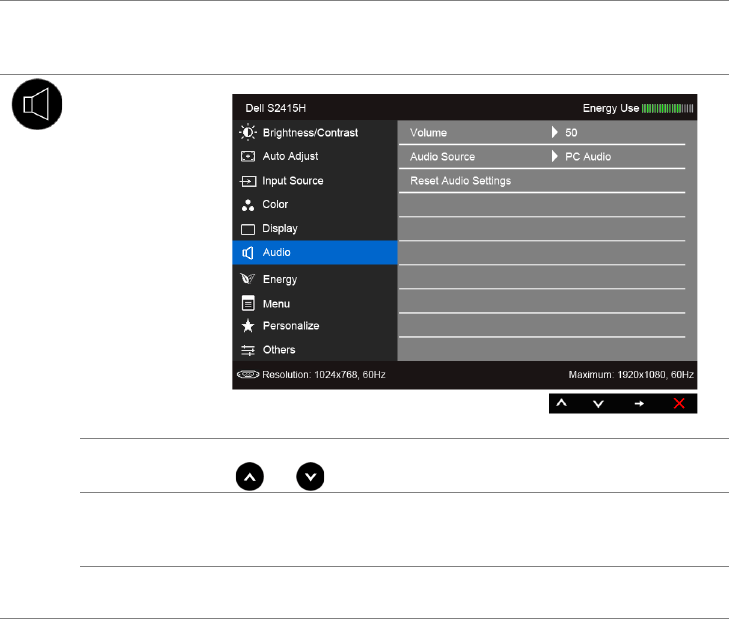Open the Personalize menu entry
Screen dimensions: 729x619
pos(315,326)
